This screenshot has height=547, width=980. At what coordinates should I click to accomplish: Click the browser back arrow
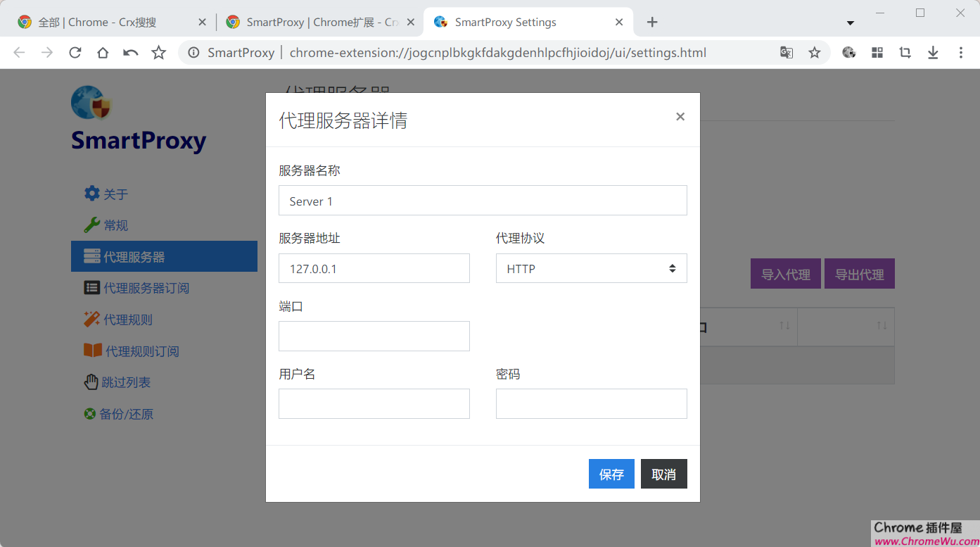point(19,53)
